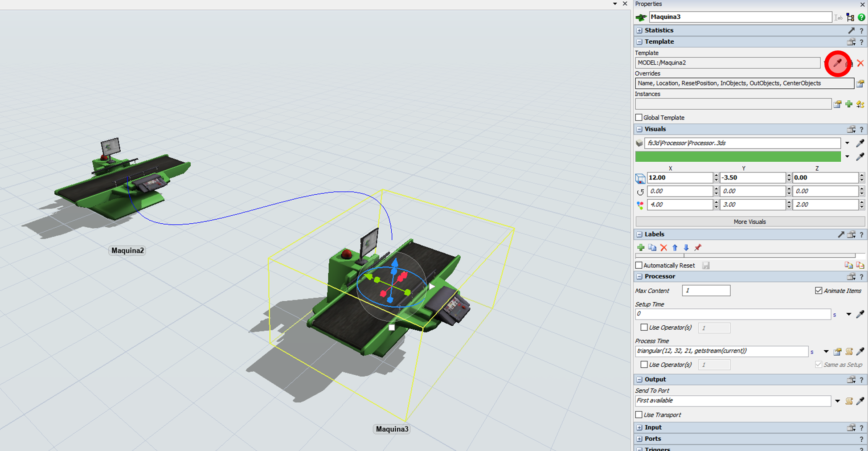Viewport: 868px width, 451px height.
Task: Collapse the Processor section header
Action: pyautogui.click(x=639, y=277)
